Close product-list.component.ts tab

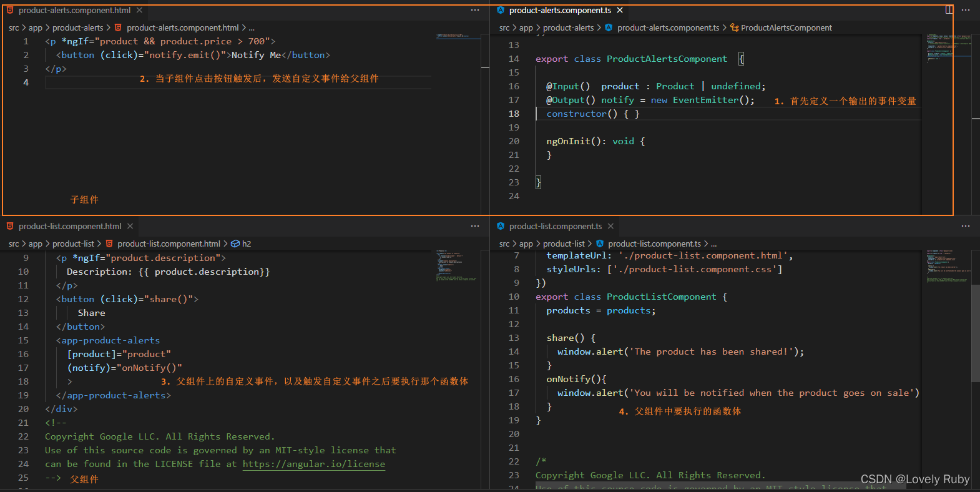coord(610,226)
